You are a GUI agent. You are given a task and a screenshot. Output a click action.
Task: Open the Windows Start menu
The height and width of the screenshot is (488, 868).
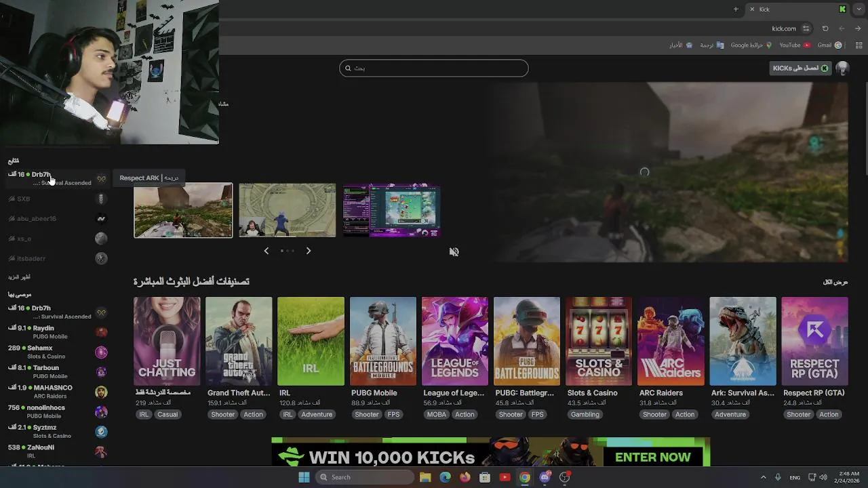(x=304, y=477)
